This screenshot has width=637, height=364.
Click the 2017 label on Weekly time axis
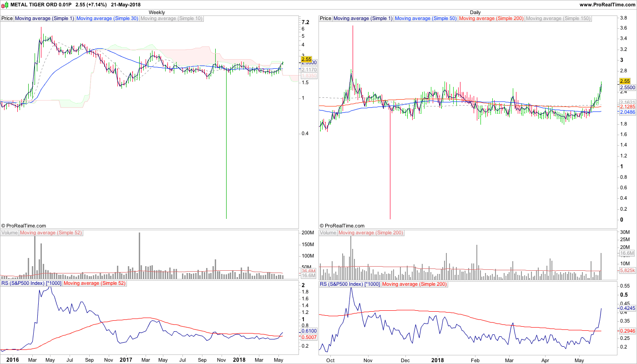coord(126,359)
